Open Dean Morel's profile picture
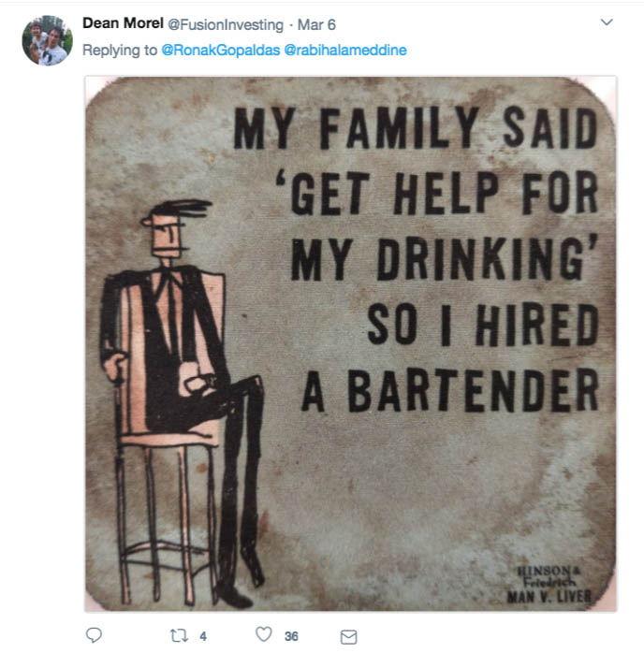This screenshot has width=644, height=653. (x=47, y=40)
